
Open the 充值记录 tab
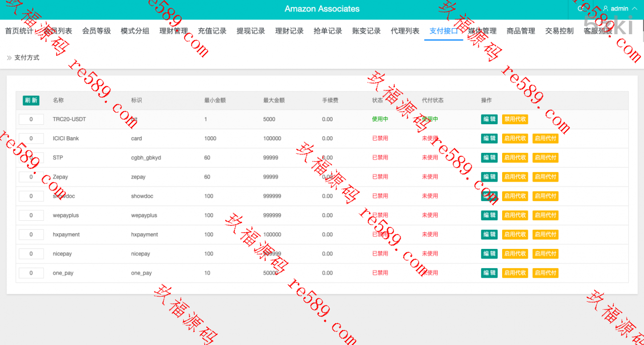(212, 31)
